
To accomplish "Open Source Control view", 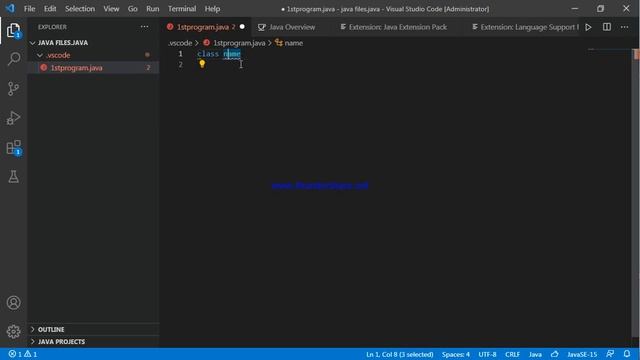I will [13, 89].
